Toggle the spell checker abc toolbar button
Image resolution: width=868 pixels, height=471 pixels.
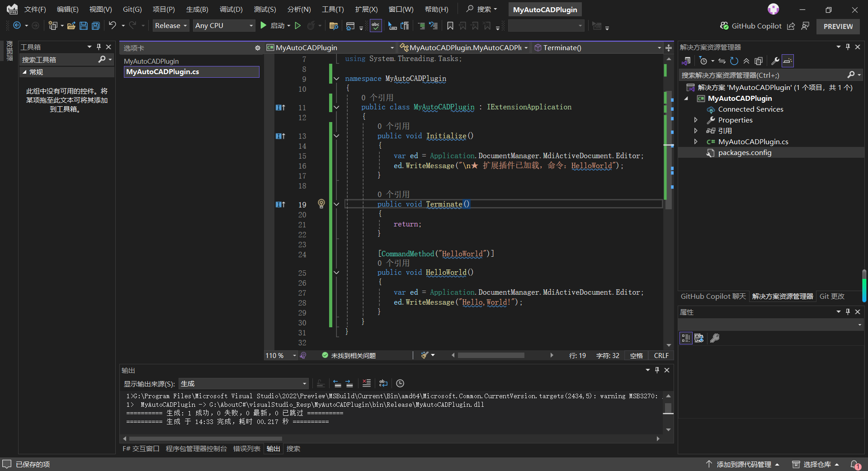point(376,26)
